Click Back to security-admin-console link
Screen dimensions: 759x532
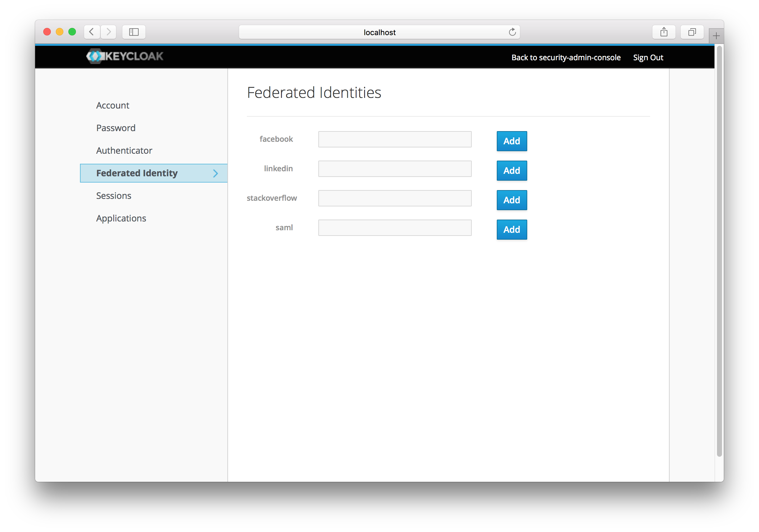coord(565,57)
